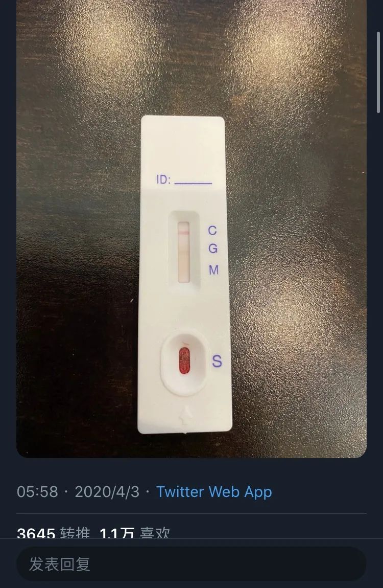
Task: Click the "ID:" label on the cassette
Action: [163, 180]
